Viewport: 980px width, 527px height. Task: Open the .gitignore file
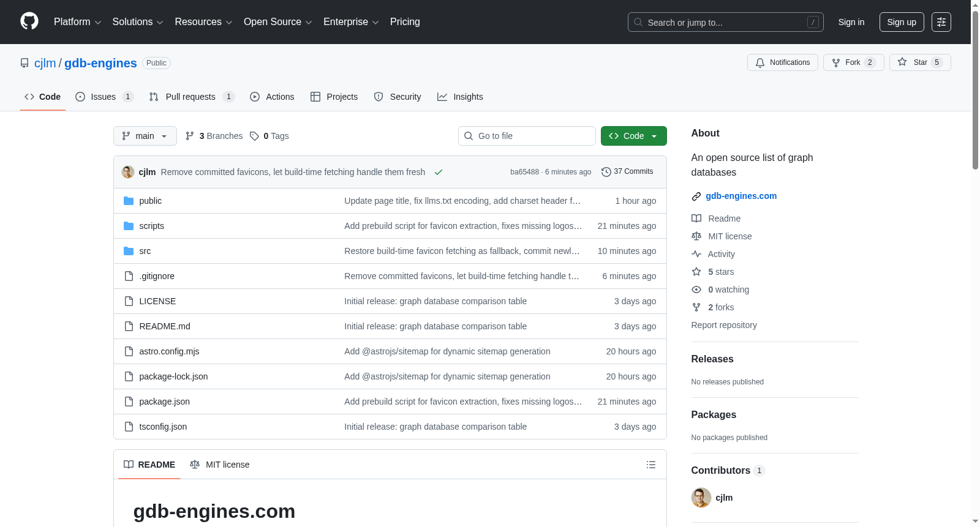(157, 276)
